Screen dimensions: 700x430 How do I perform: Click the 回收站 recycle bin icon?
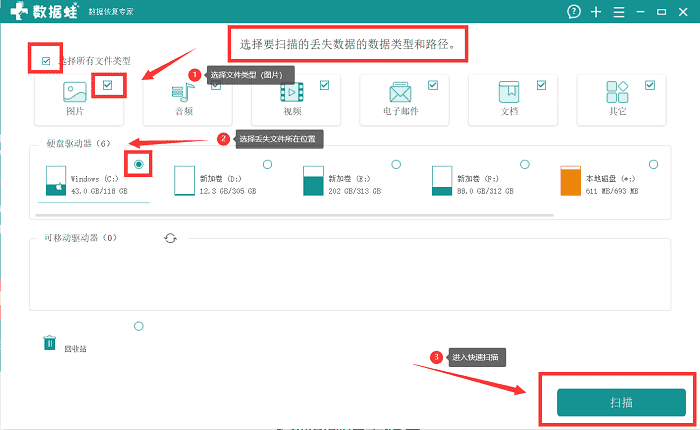50,343
